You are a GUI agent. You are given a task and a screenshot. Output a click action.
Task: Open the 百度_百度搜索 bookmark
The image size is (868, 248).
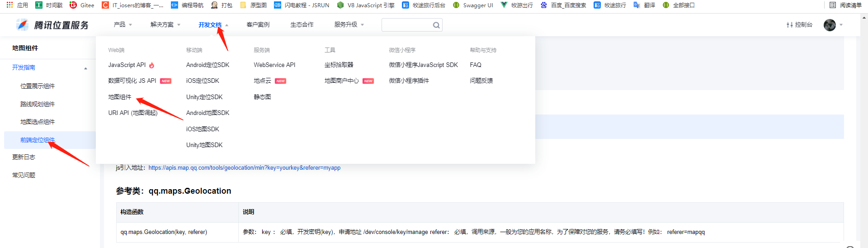pos(563,5)
